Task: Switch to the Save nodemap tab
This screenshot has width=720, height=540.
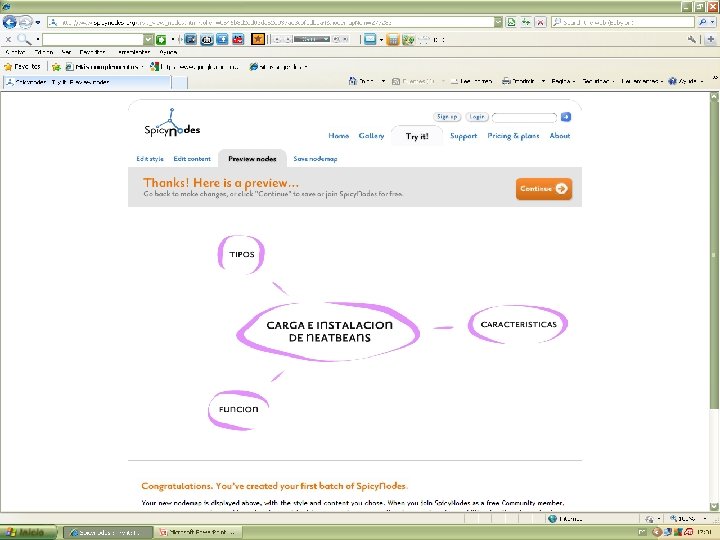Action: pos(315,159)
